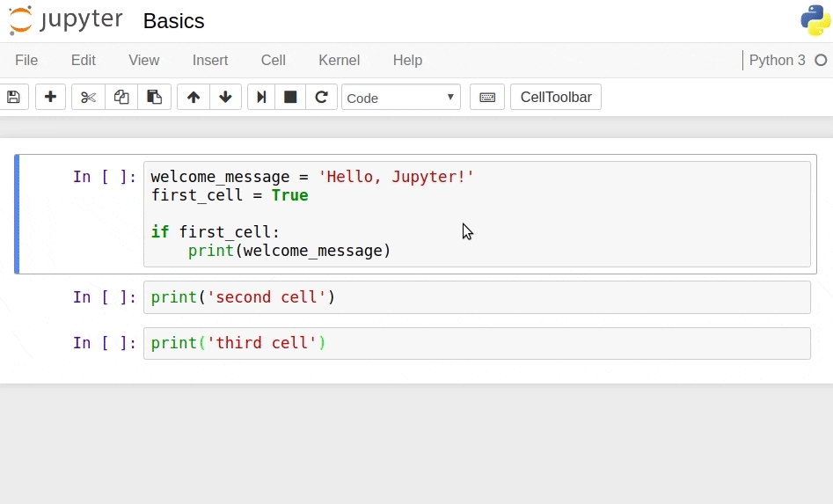Click the save and checkpoint icon
Viewport: 833px width, 504px height.
pos(13,97)
